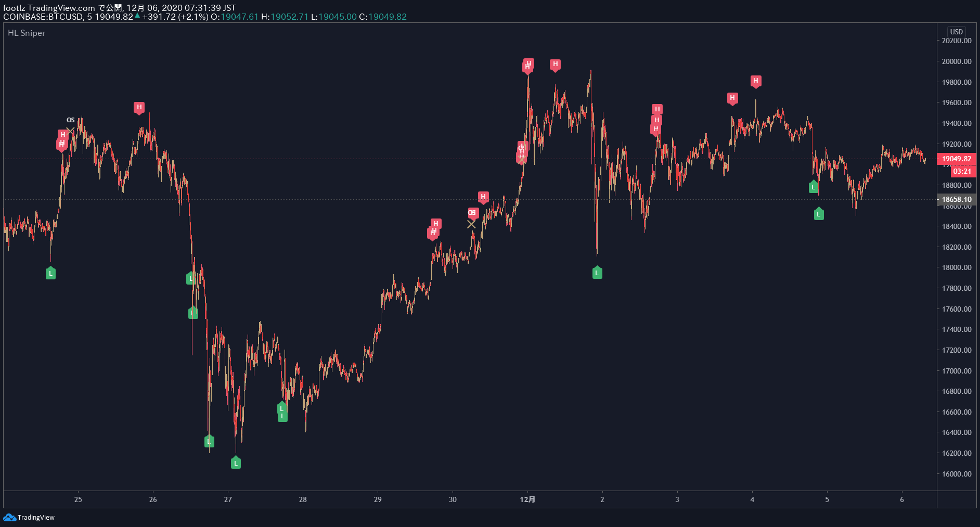Click the green L marker near 17600 after date 26
Viewport: 980px width, 527px height.
[193, 313]
